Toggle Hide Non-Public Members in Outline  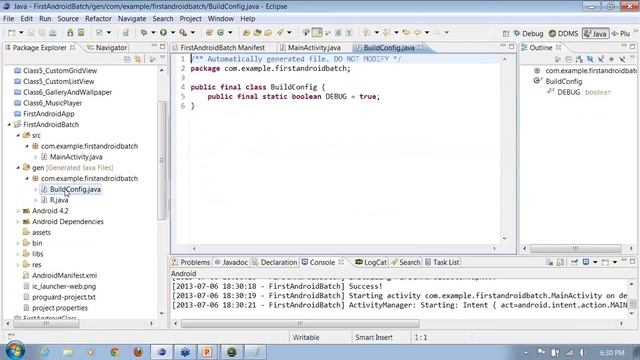[611, 60]
